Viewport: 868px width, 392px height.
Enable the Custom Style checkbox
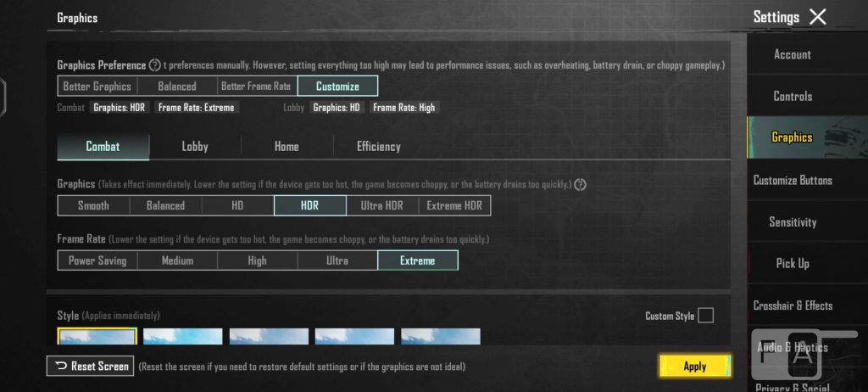click(x=705, y=316)
